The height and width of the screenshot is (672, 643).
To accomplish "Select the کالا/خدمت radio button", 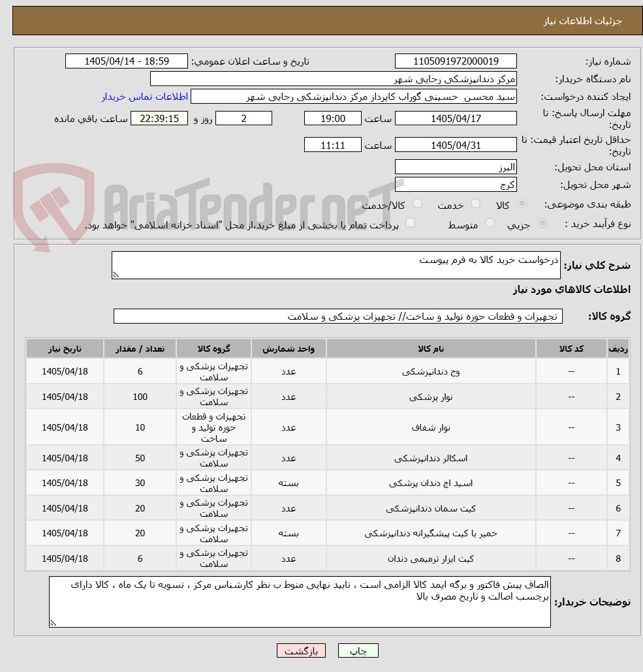I will pyautogui.click(x=417, y=204).
